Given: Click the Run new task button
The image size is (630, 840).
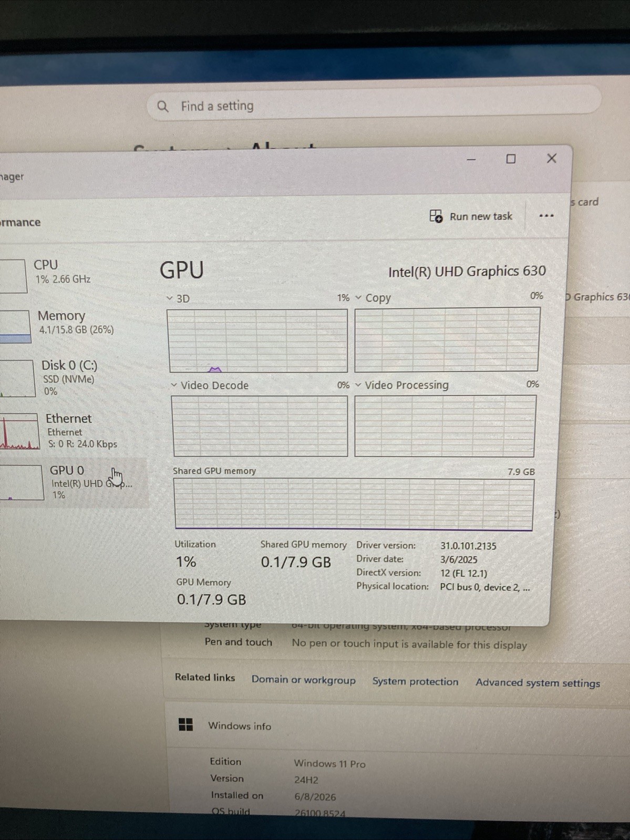Looking at the screenshot, I should pyautogui.click(x=471, y=216).
